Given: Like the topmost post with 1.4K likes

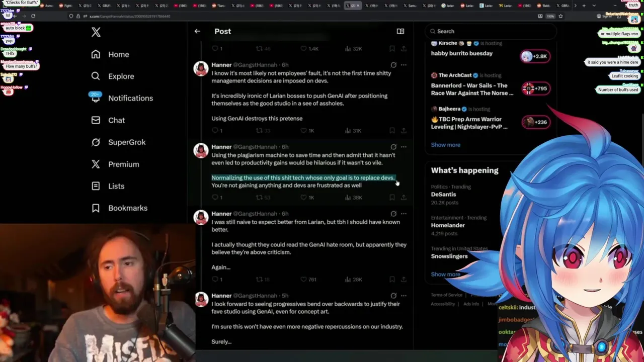Looking at the screenshot, I should click(x=309, y=49).
